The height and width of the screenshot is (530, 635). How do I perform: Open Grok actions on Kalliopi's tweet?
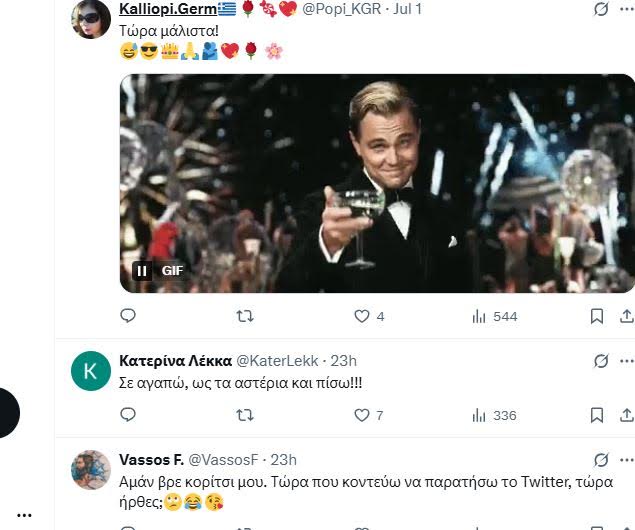pyautogui.click(x=601, y=9)
